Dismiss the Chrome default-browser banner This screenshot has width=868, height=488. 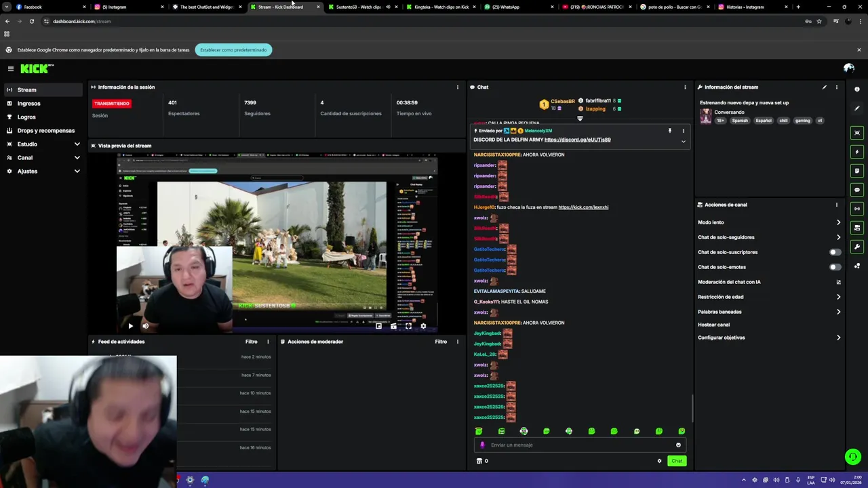pyautogui.click(x=859, y=49)
